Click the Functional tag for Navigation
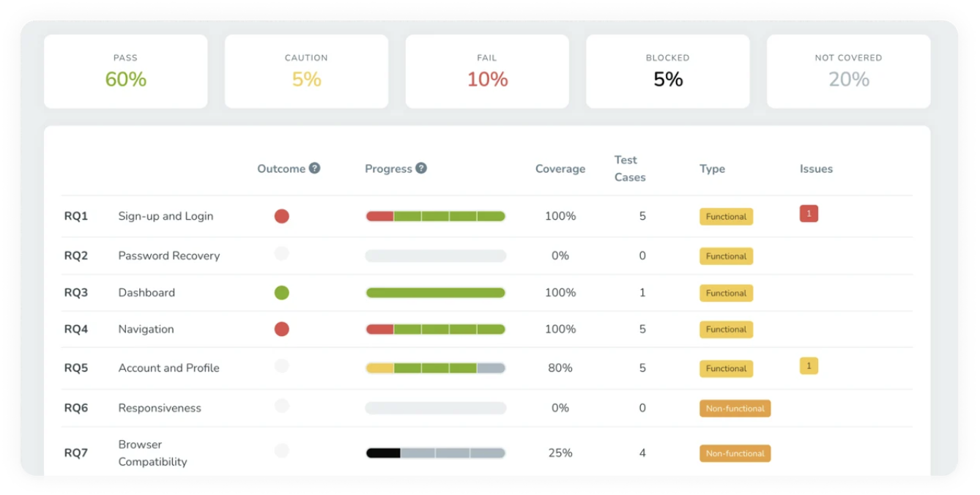The width and height of the screenshot is (980, 495). [726, 330]
